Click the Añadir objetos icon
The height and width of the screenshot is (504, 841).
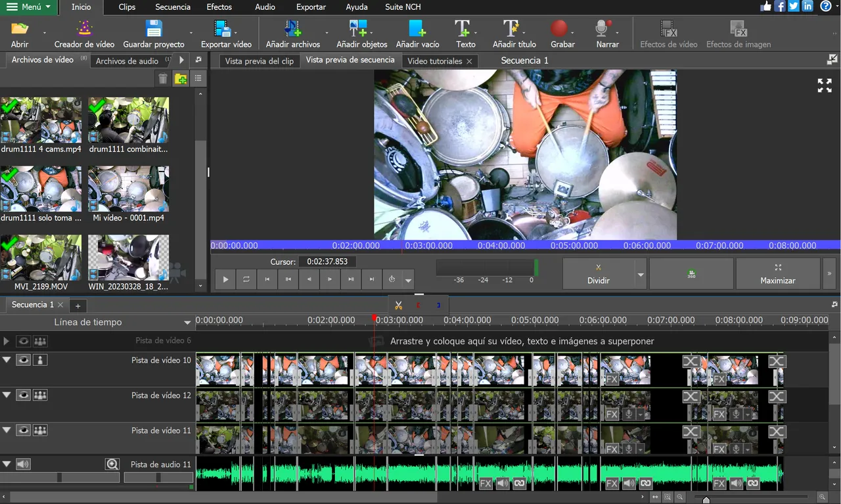click(358, 28)
